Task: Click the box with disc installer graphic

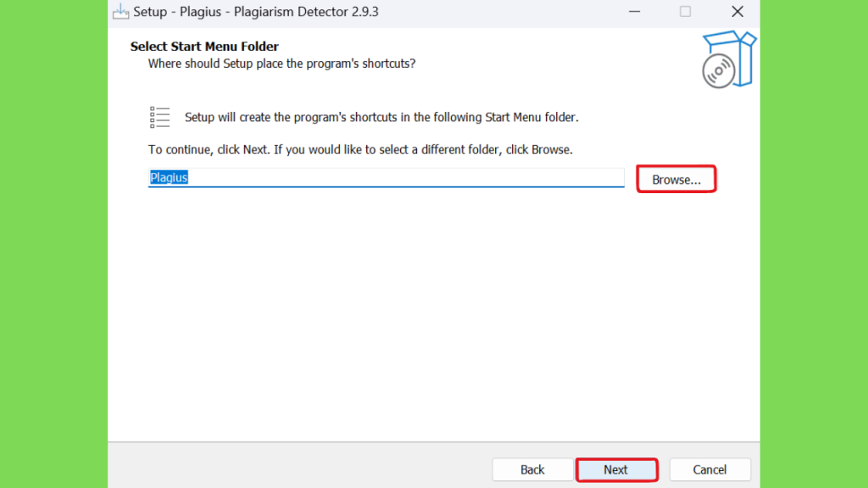Action: 729,60
